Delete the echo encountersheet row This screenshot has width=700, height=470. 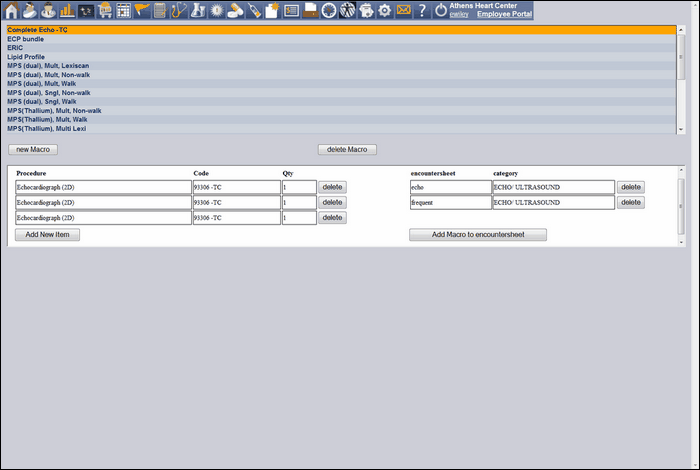[x=631, y=187]
